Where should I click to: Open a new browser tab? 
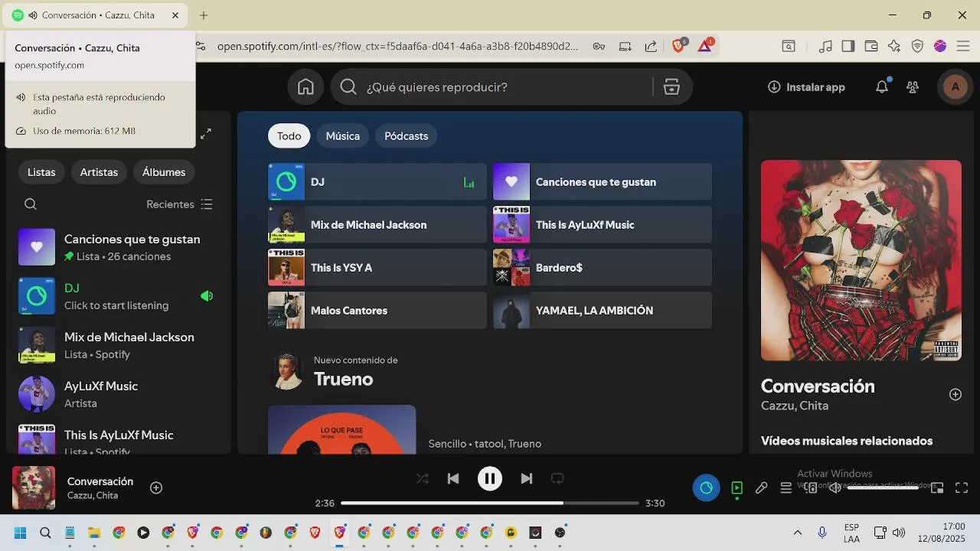pyautogui.click(x=204, y=15)
